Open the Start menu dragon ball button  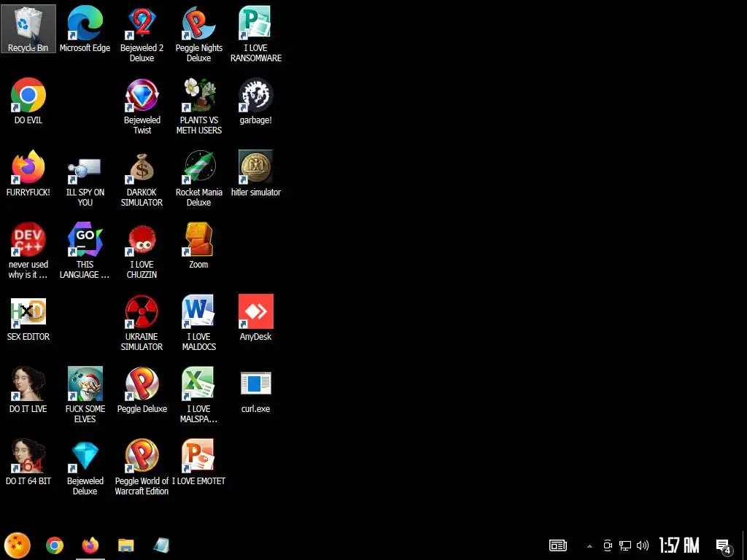[18, 545]
